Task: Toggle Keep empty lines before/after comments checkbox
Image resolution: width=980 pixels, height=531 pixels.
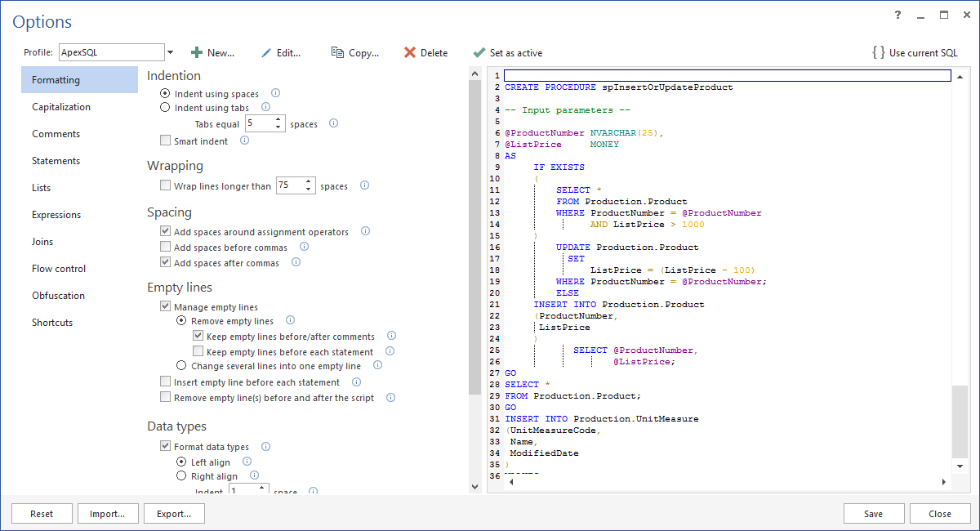Action: tap(198, 337)
